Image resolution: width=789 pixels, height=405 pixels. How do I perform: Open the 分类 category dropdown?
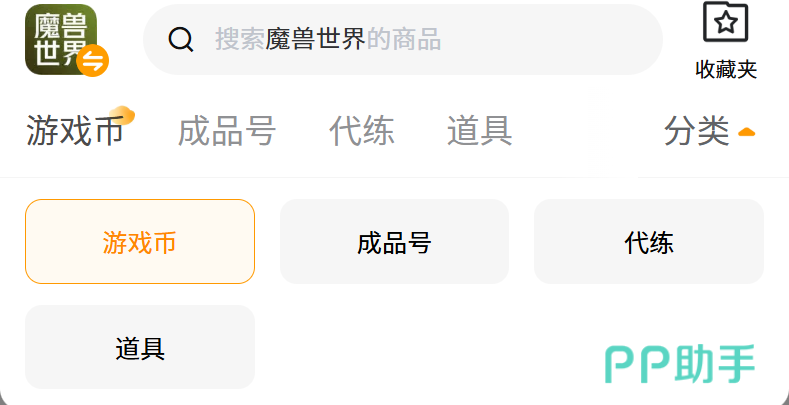[x=698, y=131]
